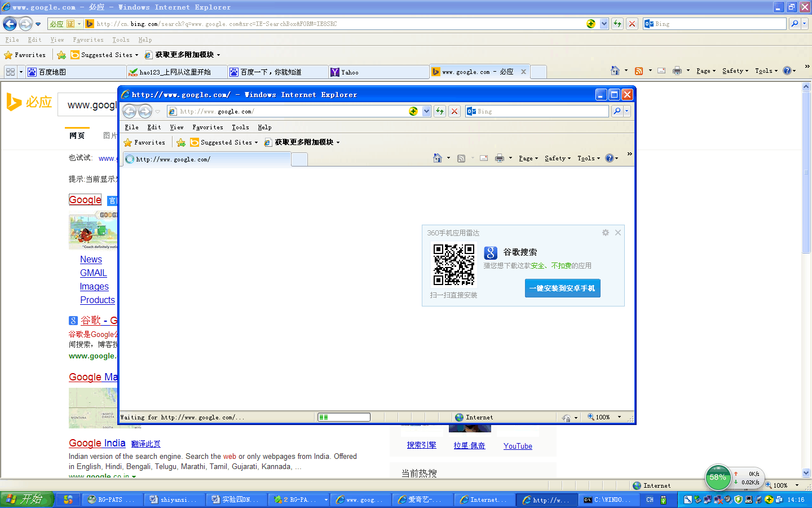812x508 pixels.
Task: Close the 360 phone app radar popup
Action: pyautogui.click(x=618, y=233)
